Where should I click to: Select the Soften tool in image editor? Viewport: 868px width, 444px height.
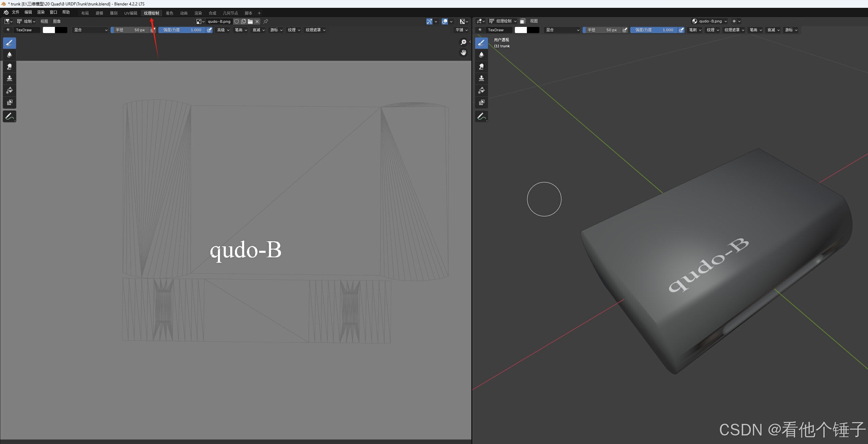(10, 55)
